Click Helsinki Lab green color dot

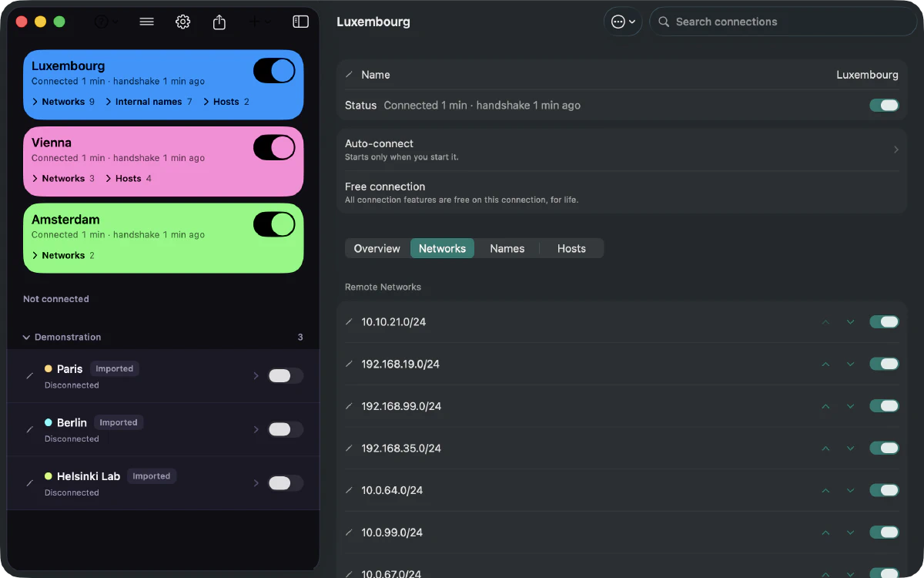click(x=49, y=476)
